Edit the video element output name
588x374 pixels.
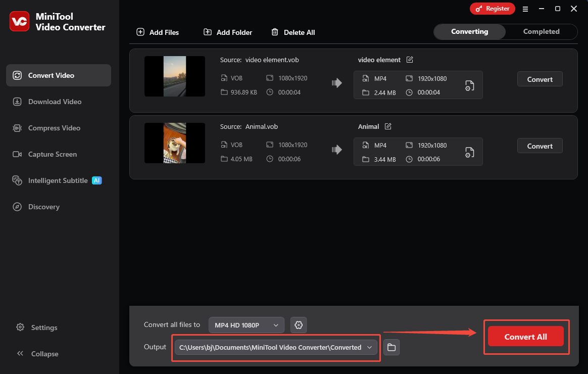click(x=410, y=60)
